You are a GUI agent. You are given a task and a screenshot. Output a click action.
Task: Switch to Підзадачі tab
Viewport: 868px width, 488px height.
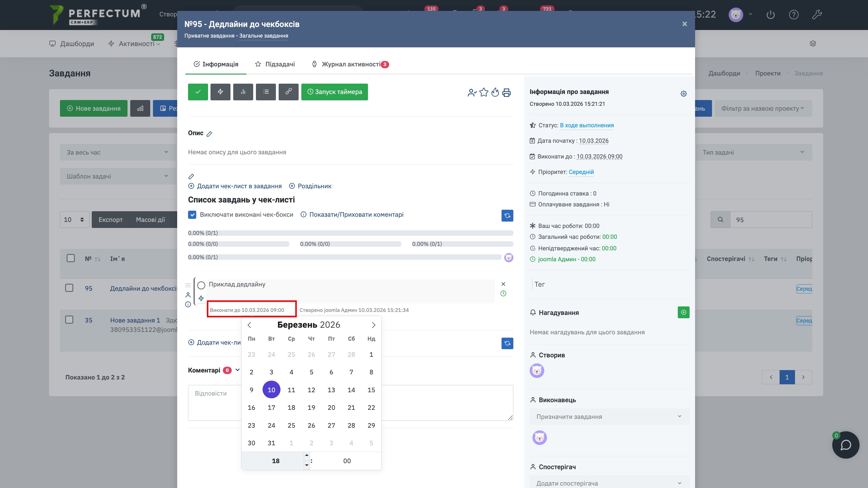tap(275, 64)
